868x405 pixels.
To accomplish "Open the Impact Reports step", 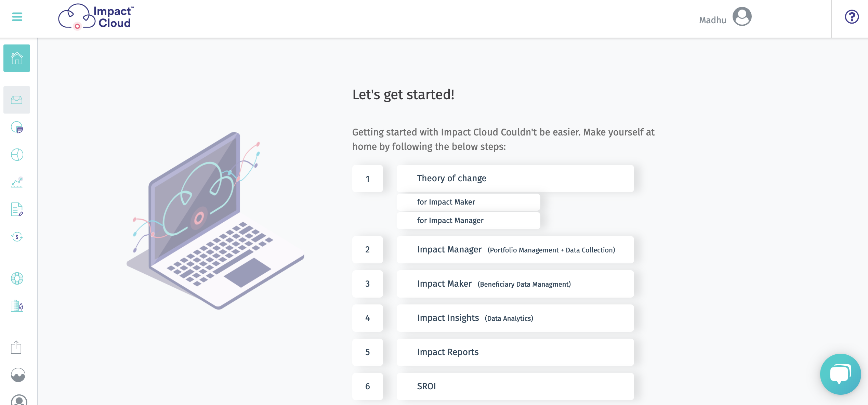I will click(x=515, y=352).
